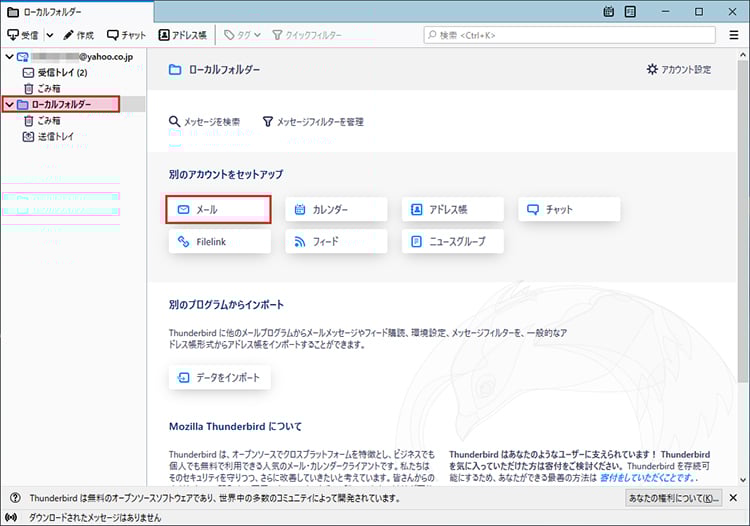Viewport: 750px width, 526px height.
Task: Open the hamburger application menu
Action: click(734, 35)
